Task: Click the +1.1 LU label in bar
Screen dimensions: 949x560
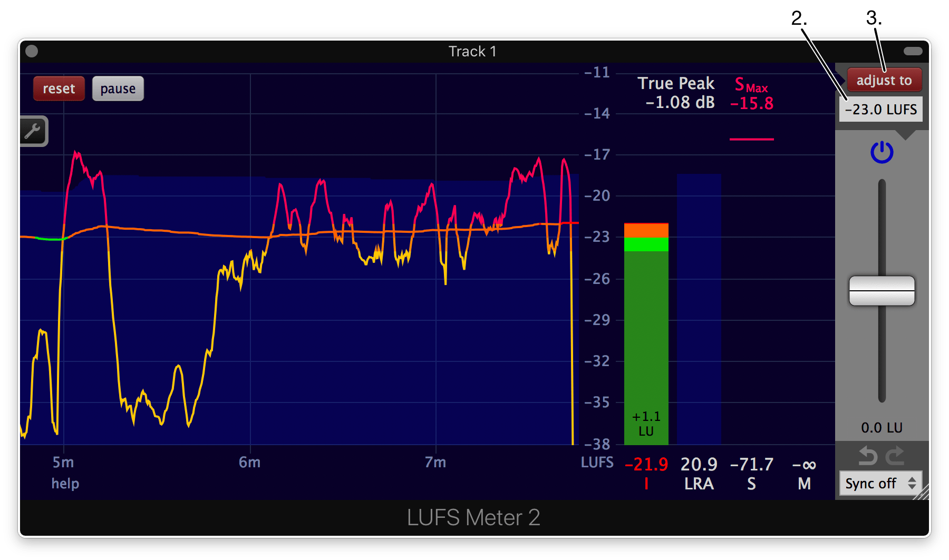Action: pyautogui.click(x=646, y=424)
